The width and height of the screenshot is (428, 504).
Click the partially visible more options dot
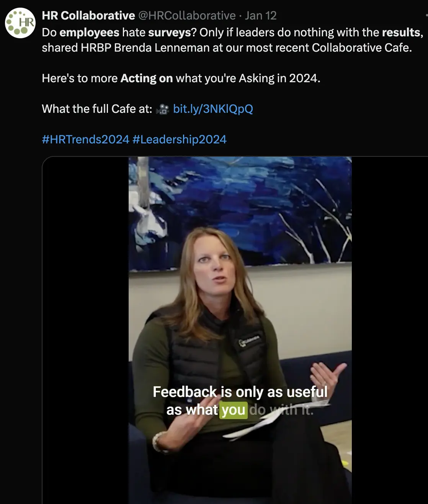(x=426, y=15)
